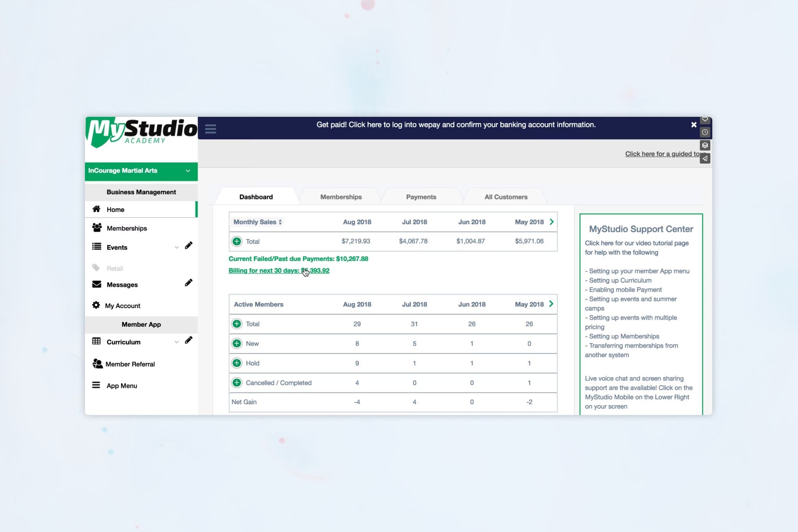Image resolution: width=798 pixels, height=532 pixels.
Task: Open the InCourage Martial Arts studio dropdown
Action: pyautogui.click(x=188, y=171)
